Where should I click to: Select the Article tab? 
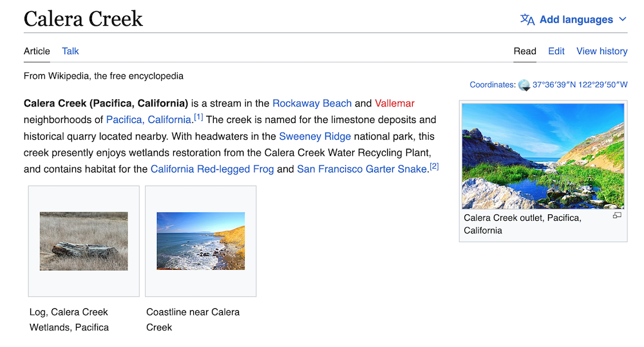(x=37, y=52)
